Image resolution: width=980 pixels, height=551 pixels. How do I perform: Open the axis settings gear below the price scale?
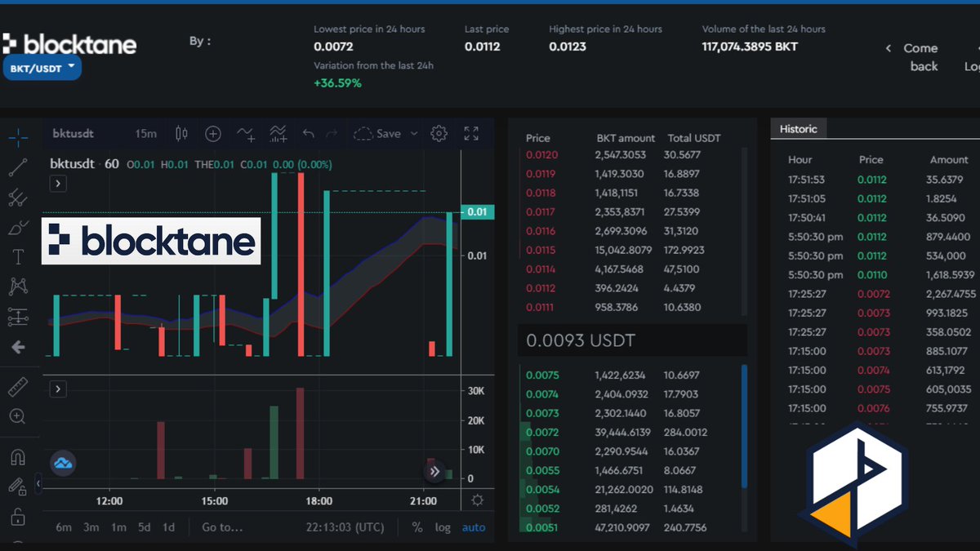coord(478,500)
